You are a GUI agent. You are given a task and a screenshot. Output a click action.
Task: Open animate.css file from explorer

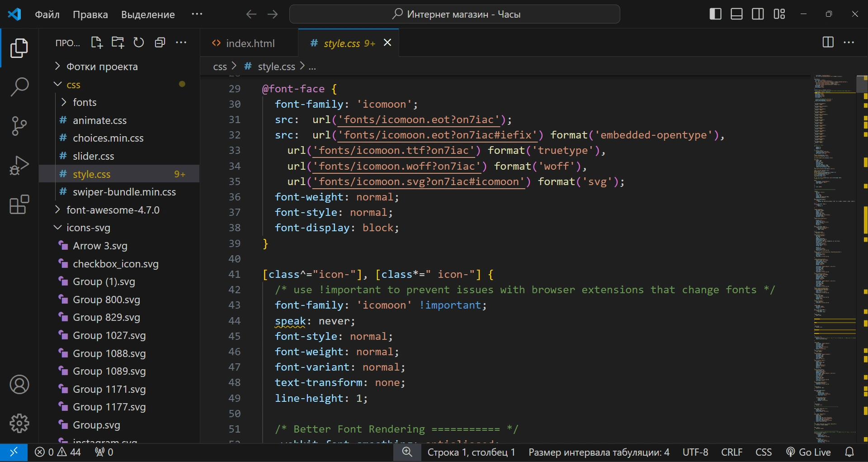(x=99, y=120)
